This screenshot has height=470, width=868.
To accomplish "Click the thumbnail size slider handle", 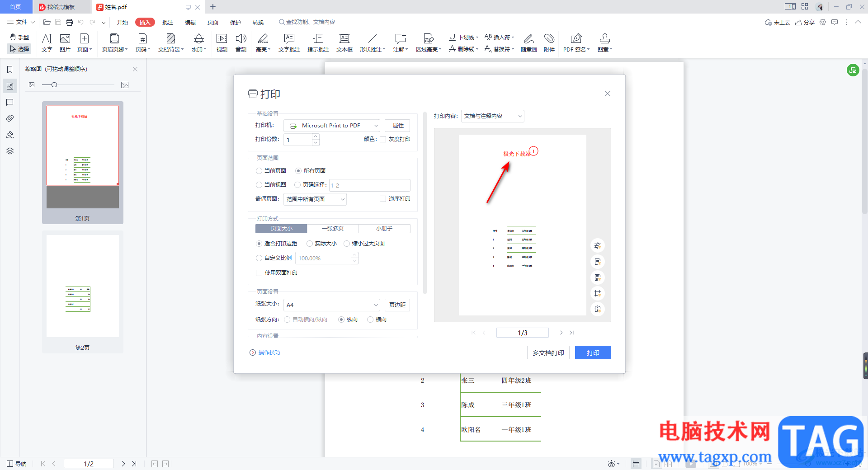I will click(54, 85).
